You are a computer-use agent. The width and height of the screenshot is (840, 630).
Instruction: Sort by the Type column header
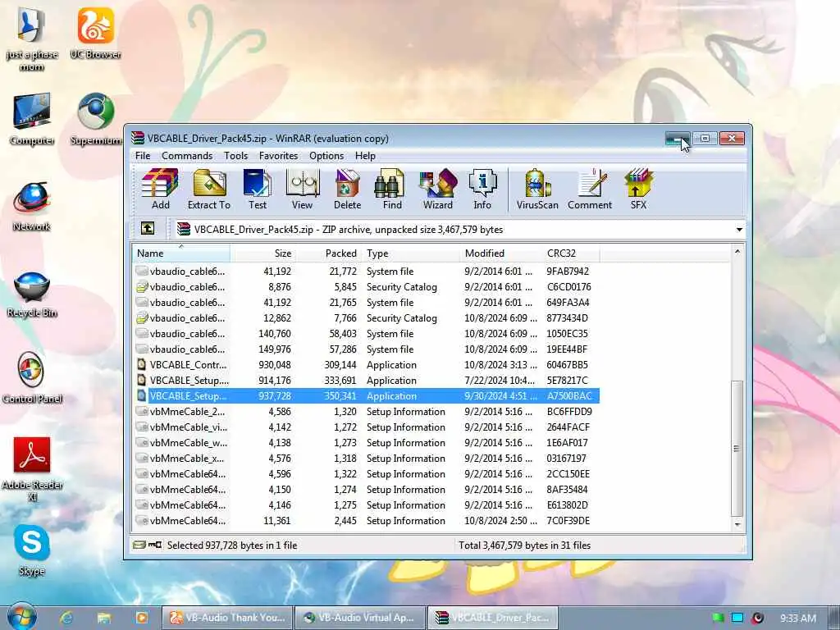coord(411,253)
